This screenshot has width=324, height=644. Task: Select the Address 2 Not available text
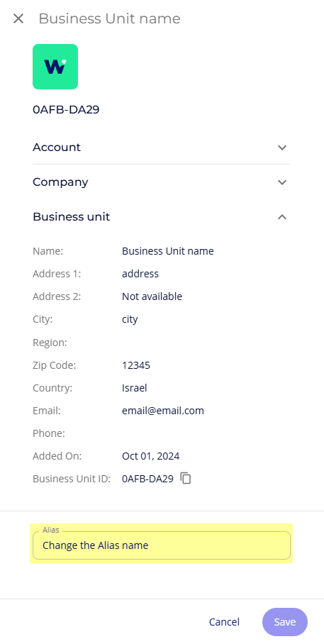pyautogui.click(x=152, y=296)
